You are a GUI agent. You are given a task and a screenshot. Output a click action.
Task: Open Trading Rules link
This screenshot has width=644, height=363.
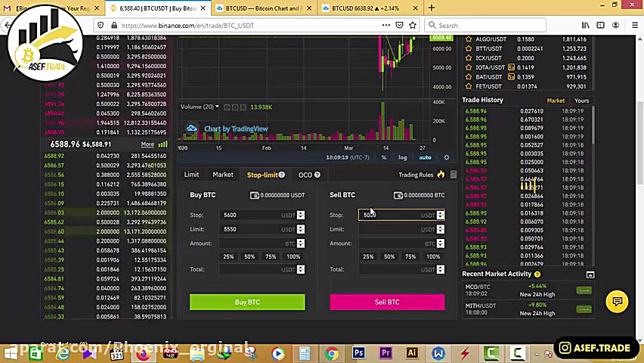pyautogui.click(x=416, y=175)
